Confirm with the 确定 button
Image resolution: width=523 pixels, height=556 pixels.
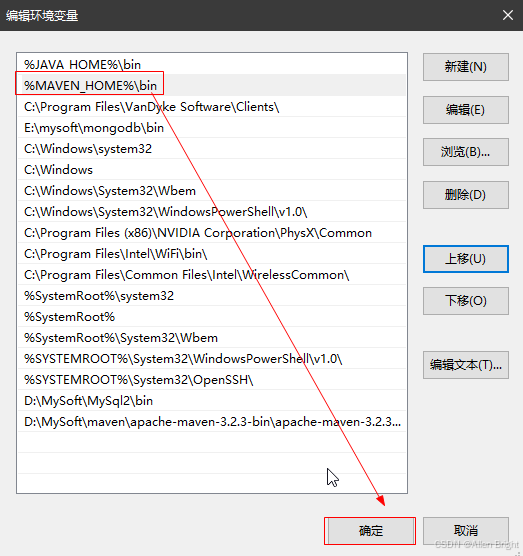[370, 531]
